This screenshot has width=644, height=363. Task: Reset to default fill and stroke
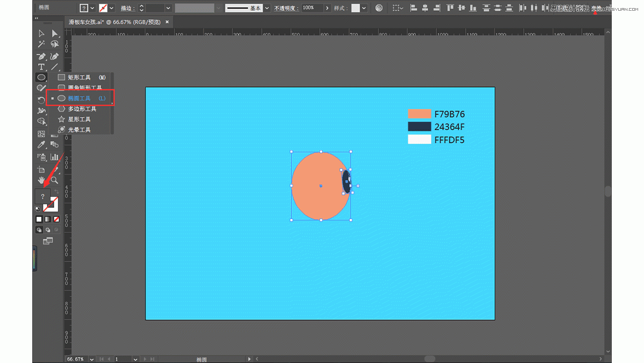[x=37, y=208]
